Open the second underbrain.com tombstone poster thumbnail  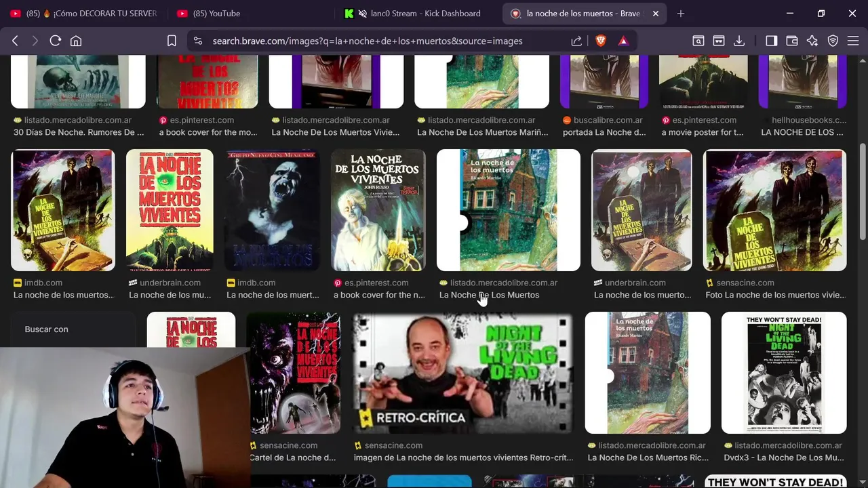pyautogui.click(x=642, y=210)
